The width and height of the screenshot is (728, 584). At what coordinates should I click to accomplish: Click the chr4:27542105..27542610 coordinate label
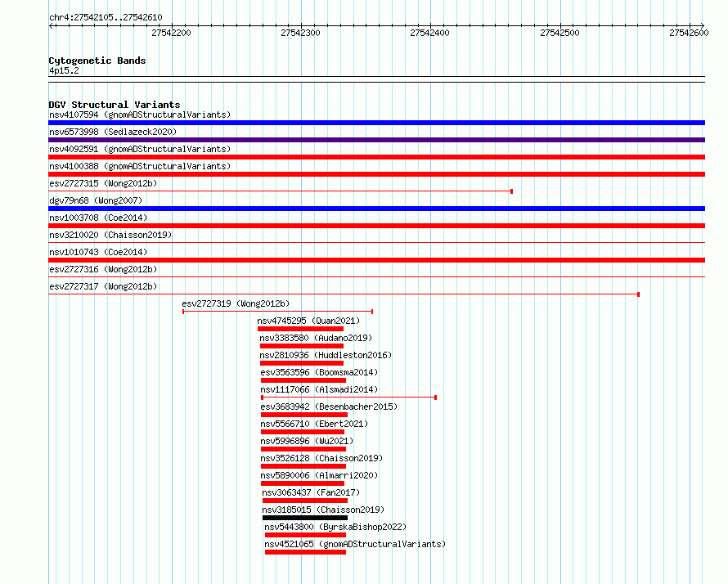click(106, 17)
